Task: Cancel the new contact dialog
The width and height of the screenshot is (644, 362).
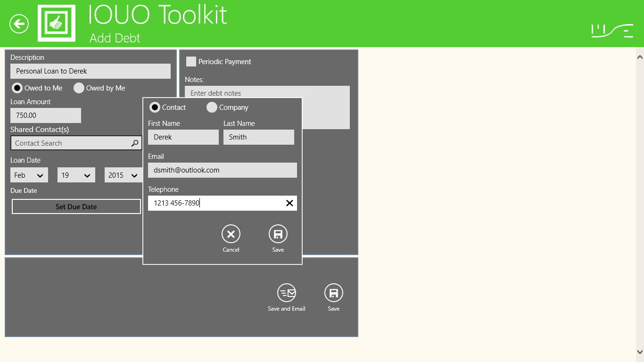Action: (x=231, y=234)
